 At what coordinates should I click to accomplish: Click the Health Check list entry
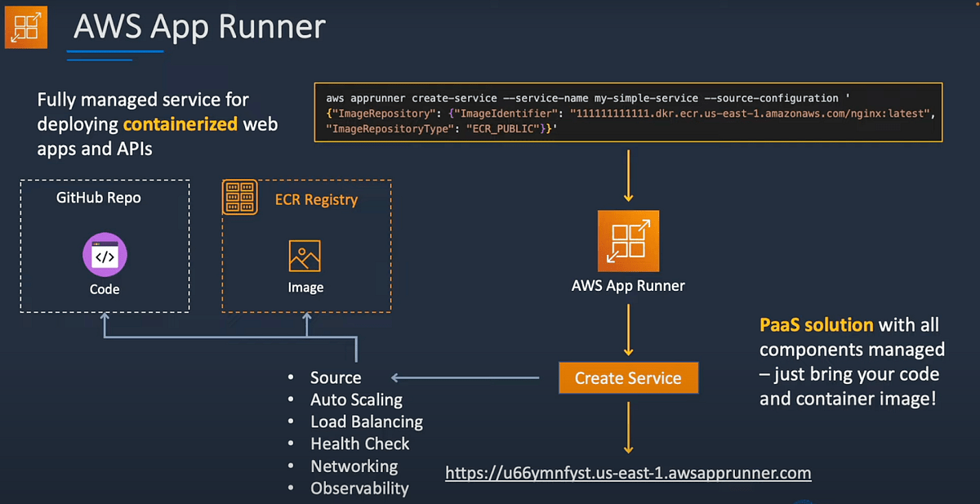point(359,444)
